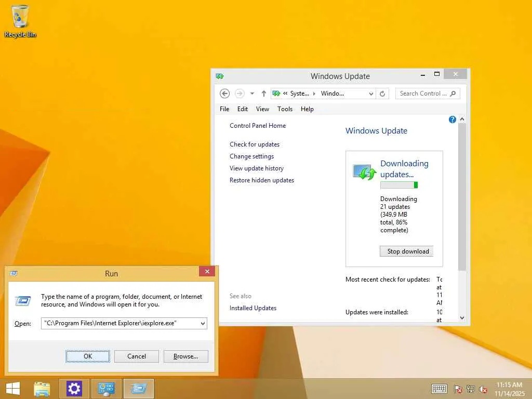Viewport: 532px width, 399px height.
Task: Open Change settings link
Action: 252,156
